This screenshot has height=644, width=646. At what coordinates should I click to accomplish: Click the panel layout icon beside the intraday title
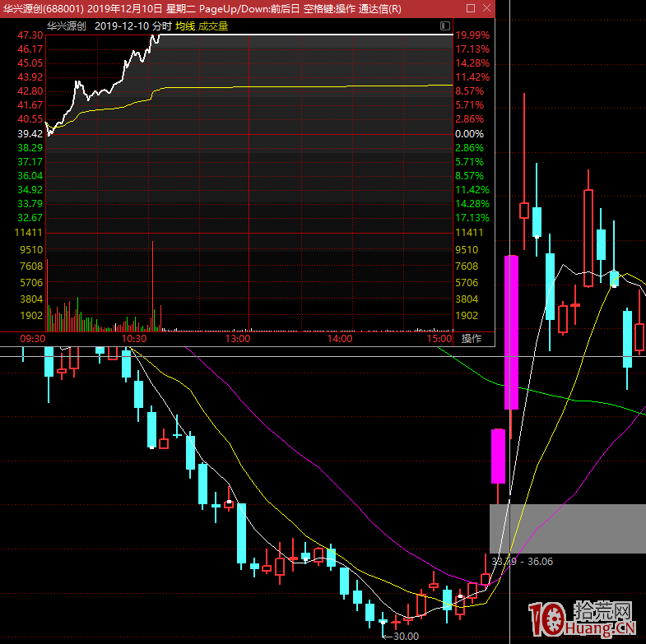444,26
